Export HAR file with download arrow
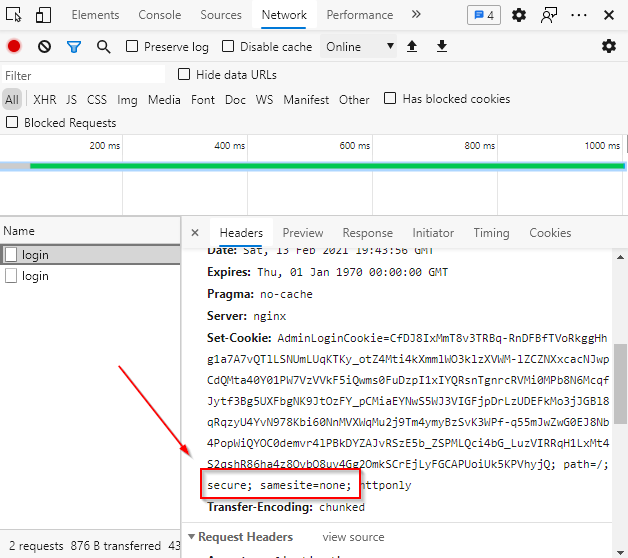Viewport: 628px width, 558px height. (x=442, y=46)
